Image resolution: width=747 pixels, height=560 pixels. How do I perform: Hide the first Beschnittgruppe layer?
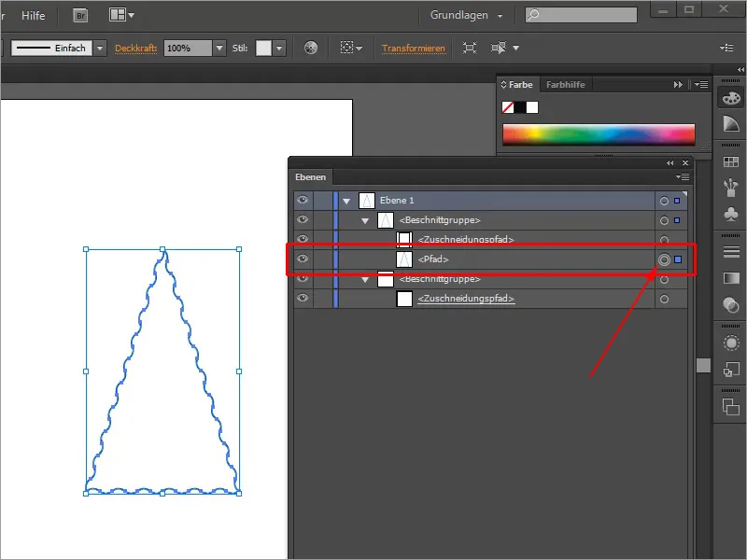pyautogui.click(x=301, y=220)
